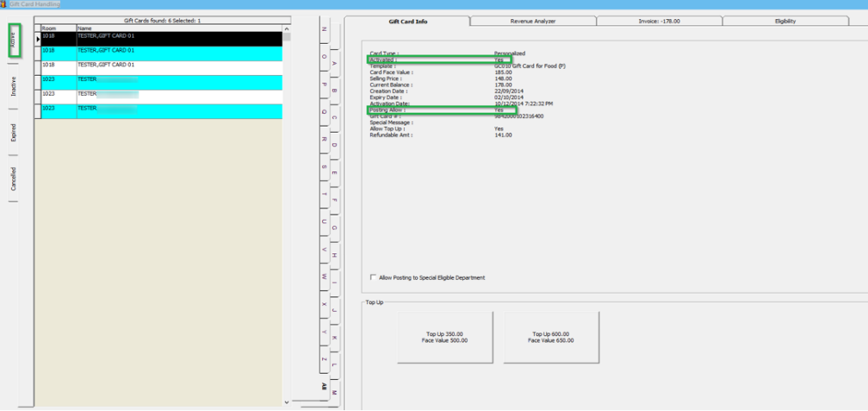
Task: Filter names by letter C tab
Action: pyautogui.click(x=334, y=118)
